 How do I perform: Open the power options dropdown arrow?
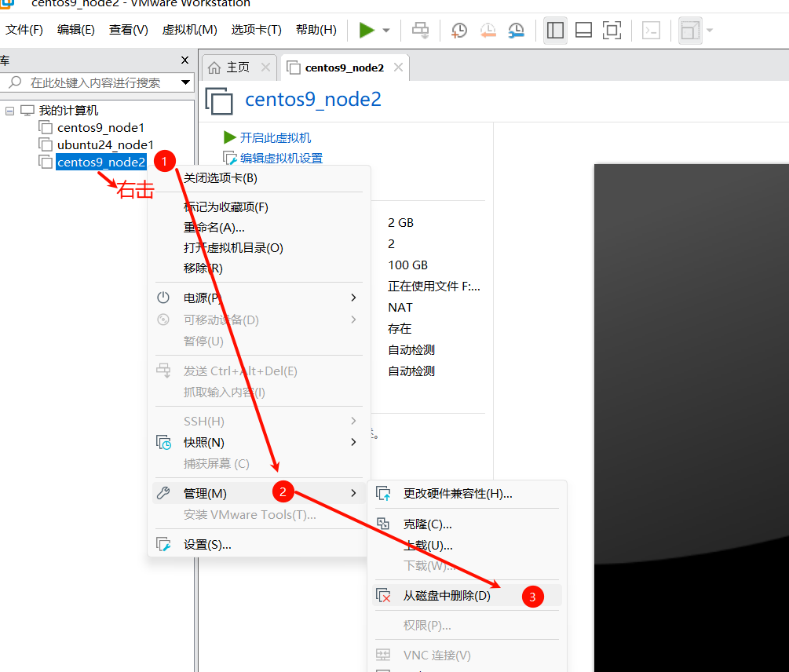point(386,31)
